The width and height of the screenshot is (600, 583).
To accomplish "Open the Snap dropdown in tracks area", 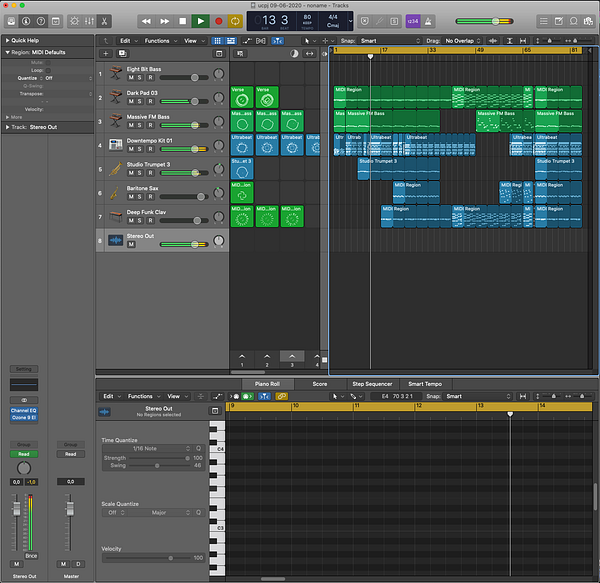I will [385, 41].
